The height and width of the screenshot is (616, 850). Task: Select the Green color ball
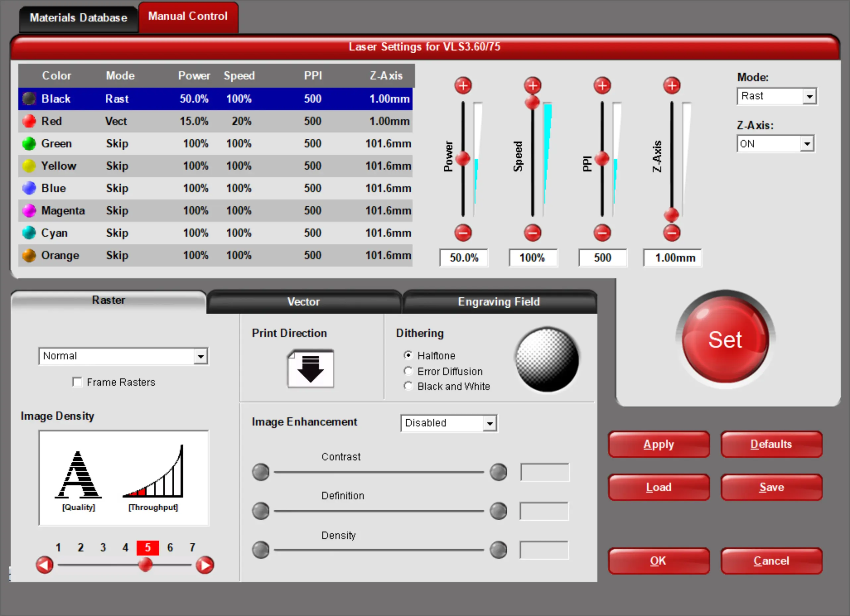point(29,143)
